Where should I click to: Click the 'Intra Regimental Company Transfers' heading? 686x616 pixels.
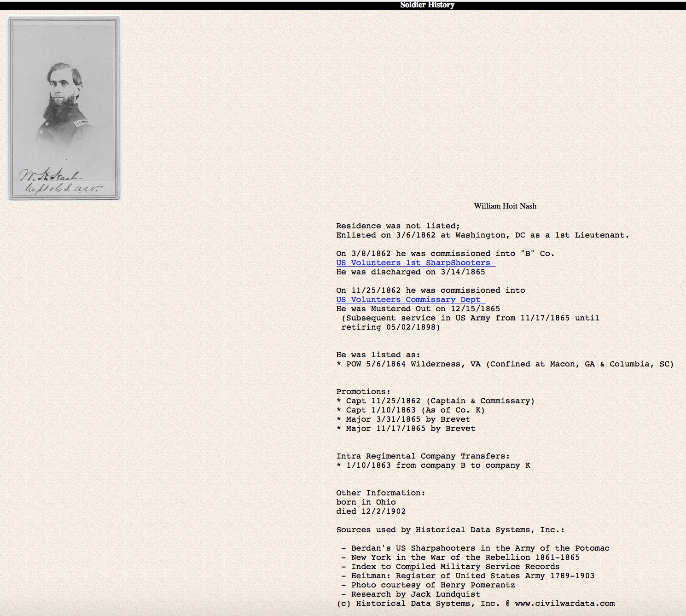click(x=423, y=456)
